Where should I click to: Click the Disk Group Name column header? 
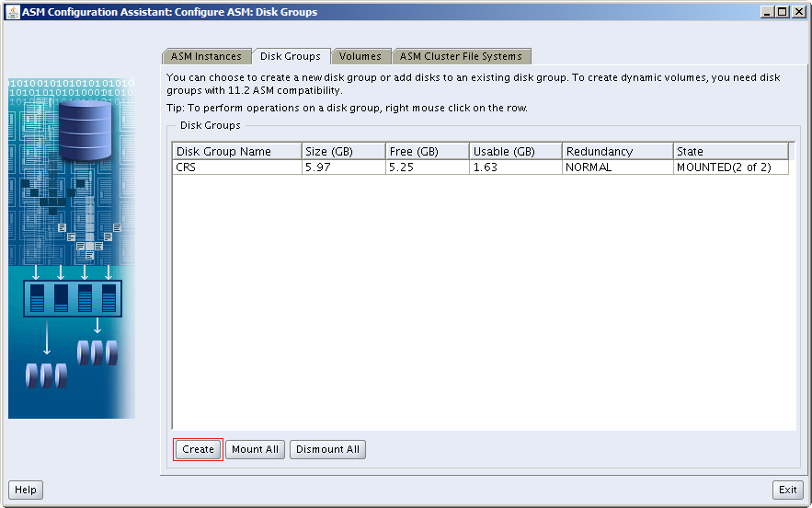236,152
